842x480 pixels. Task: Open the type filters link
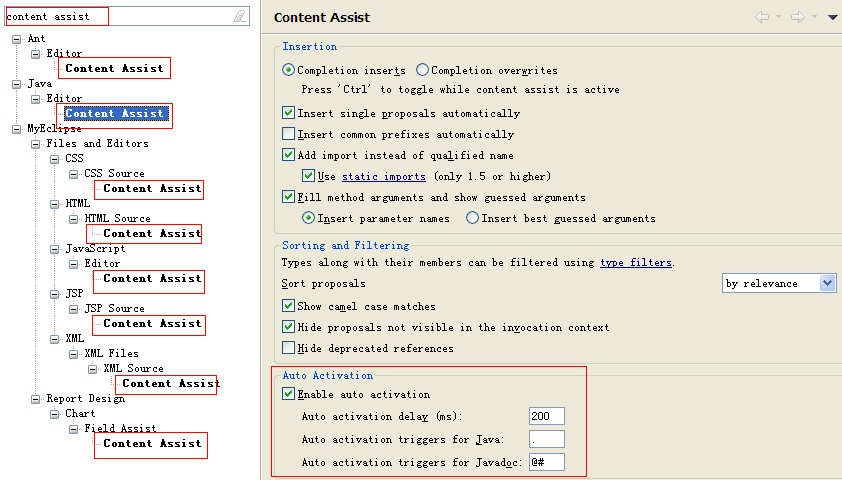636,263
